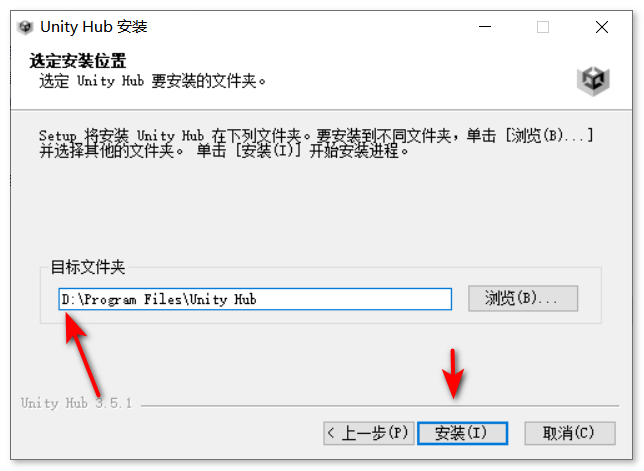The height and width of the screenshot is (471, 644).
Task: Minimize the Unity Hub setup window
Action: tap(485, 27)
